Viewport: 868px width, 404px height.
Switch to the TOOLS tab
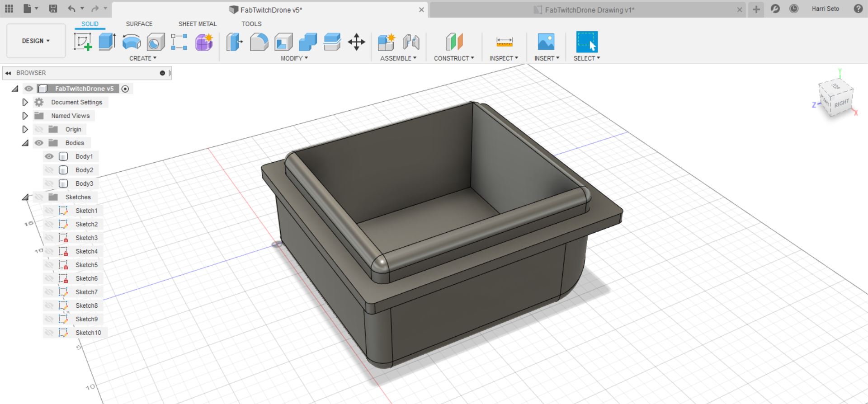pos(251,24)
